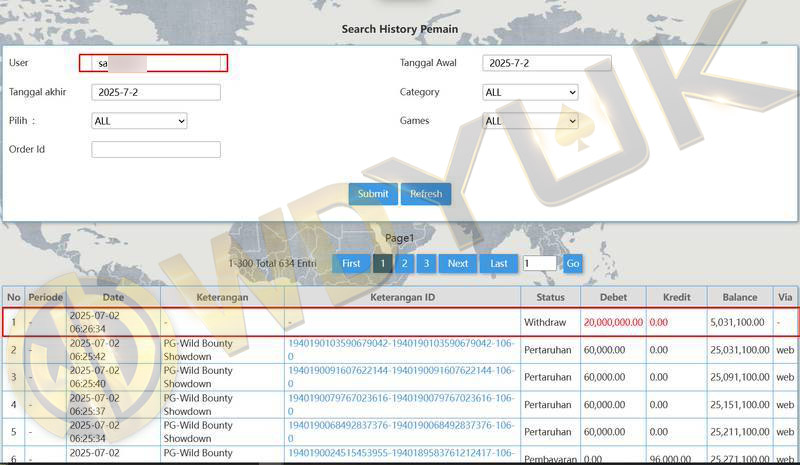Open the Pilih dropdown
Viewport: 800px width, 465px height.
point(139,121)
